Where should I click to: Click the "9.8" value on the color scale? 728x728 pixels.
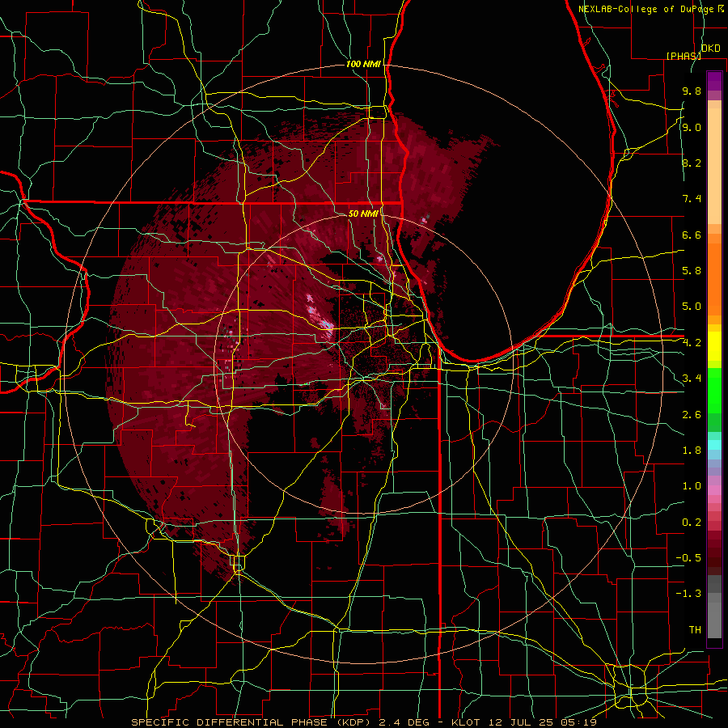click(692, 91)
